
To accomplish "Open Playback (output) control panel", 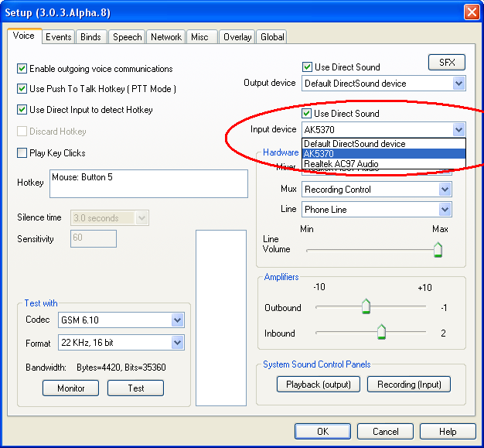I will click(319, 385).
